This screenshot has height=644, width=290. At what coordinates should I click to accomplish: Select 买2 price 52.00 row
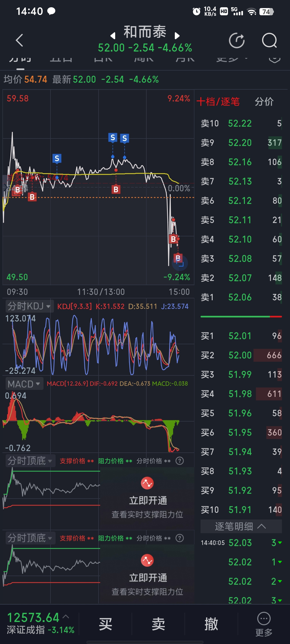pyautogui.click(x=241, y=355)
